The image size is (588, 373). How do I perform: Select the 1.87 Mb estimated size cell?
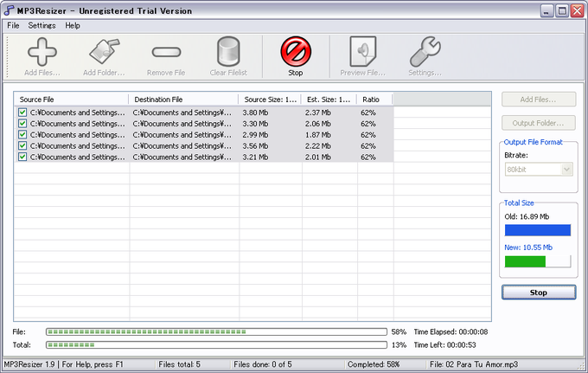click(317, 134)
